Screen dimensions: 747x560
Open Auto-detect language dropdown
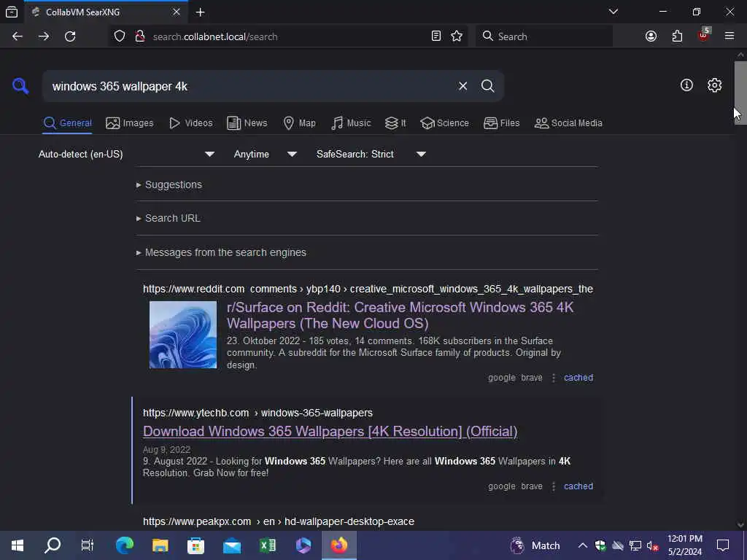pos(127,155)
